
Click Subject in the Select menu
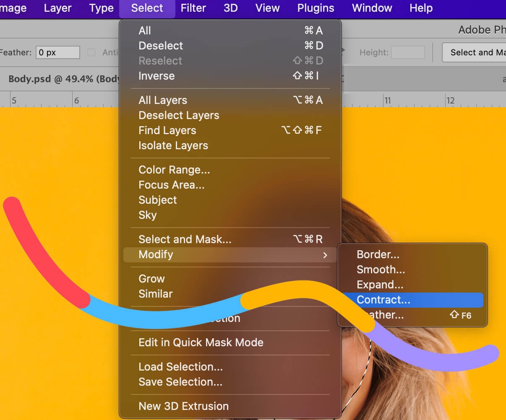click(158, 200)
